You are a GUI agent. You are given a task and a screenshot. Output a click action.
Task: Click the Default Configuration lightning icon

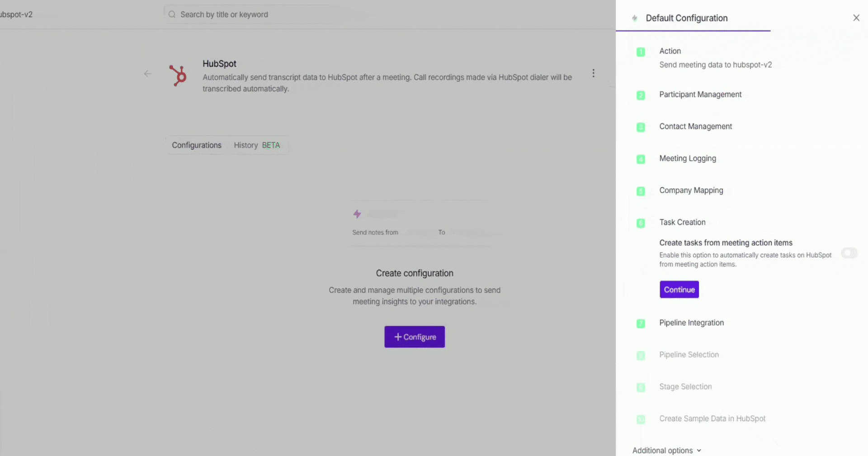pyautogui.click(x=635, y=18)
